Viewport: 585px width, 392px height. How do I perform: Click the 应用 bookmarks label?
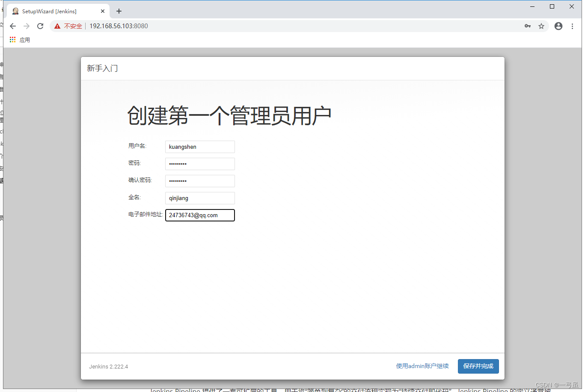(x=25, y=40)
